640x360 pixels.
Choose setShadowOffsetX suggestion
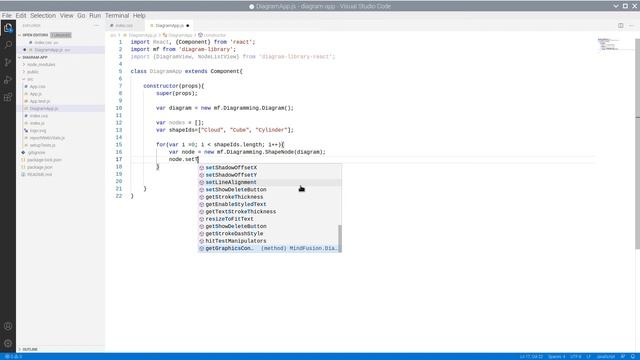coord(269,168)
